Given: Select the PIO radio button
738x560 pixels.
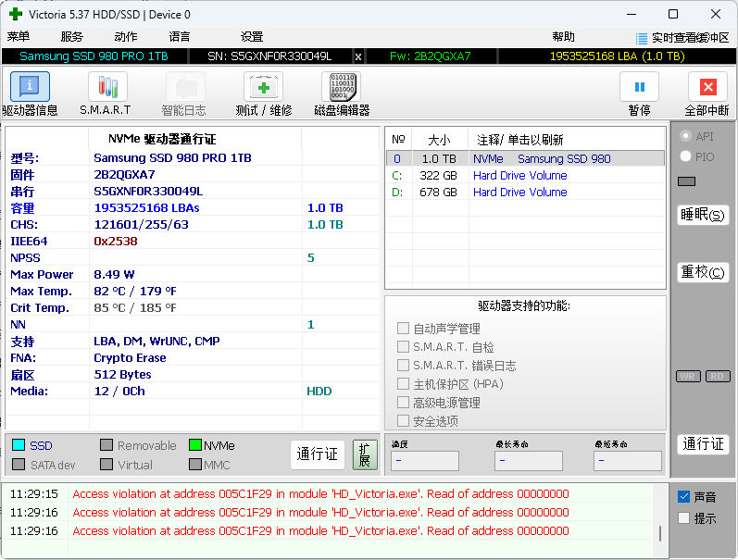Looking at the screenshot, I should (686, 157).
